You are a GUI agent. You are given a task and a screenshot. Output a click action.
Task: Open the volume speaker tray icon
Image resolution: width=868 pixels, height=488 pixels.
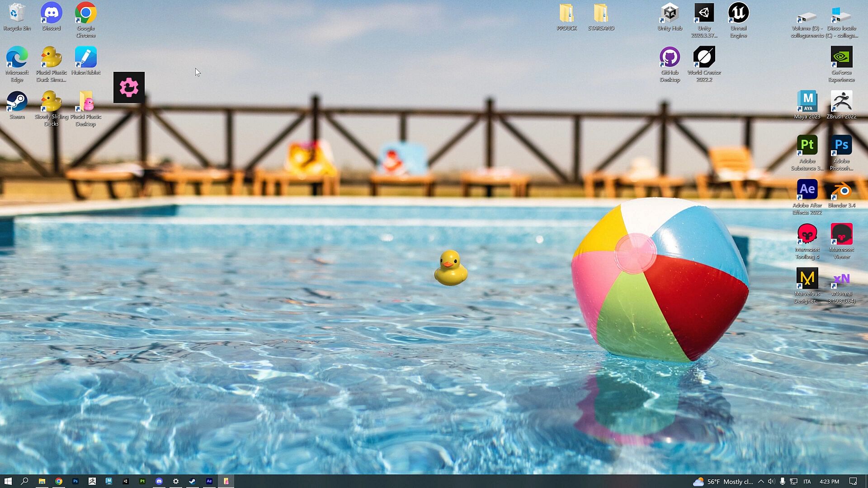(771, 481)
